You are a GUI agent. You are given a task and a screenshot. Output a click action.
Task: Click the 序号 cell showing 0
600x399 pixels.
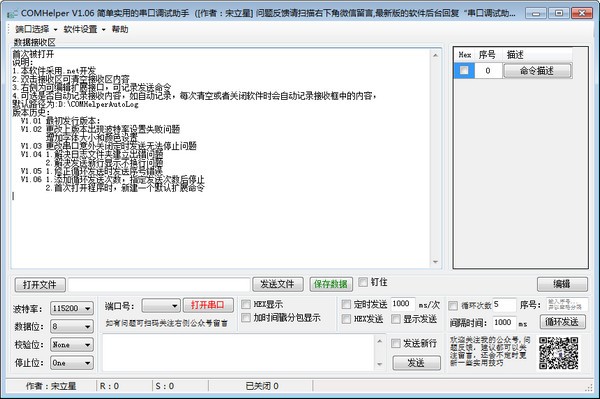click(x=488, y=71)
